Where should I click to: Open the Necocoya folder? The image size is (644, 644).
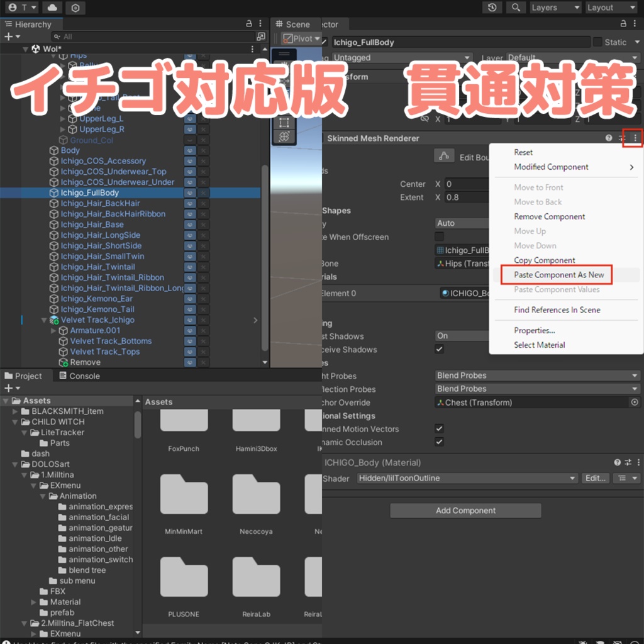point(257,504)
